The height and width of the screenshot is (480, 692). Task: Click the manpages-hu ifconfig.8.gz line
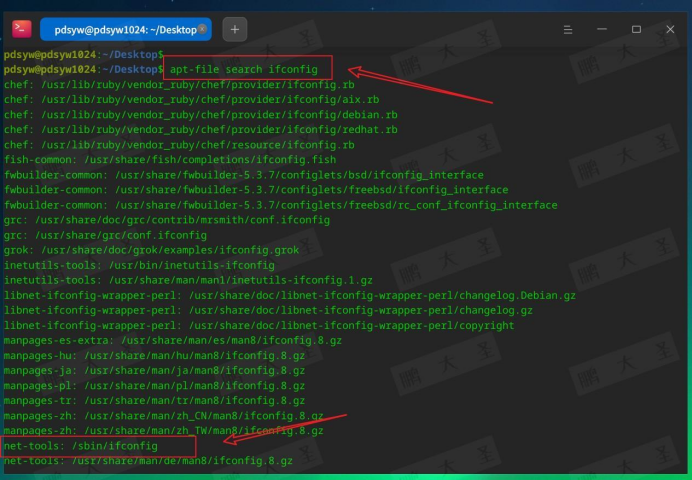154,356
